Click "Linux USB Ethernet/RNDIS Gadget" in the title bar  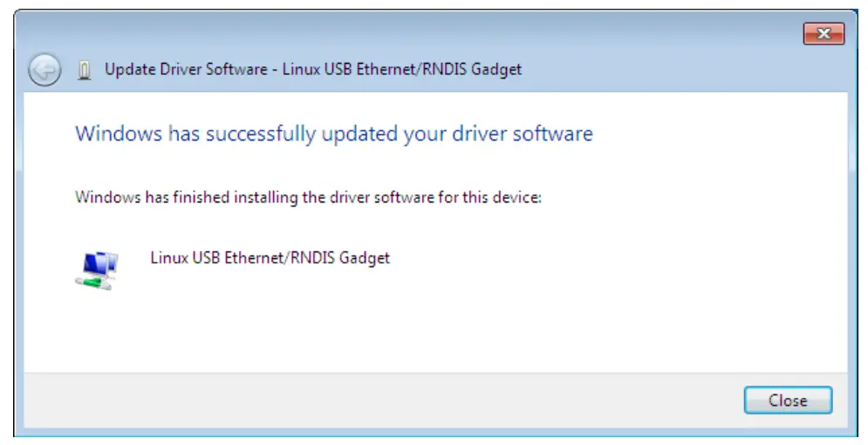point(402,69)
